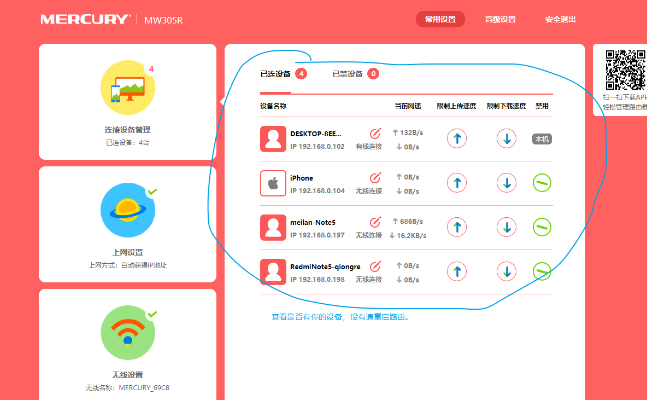
Task: Select IP 192.168.0.197 text
Action: (x=317, y=235)
